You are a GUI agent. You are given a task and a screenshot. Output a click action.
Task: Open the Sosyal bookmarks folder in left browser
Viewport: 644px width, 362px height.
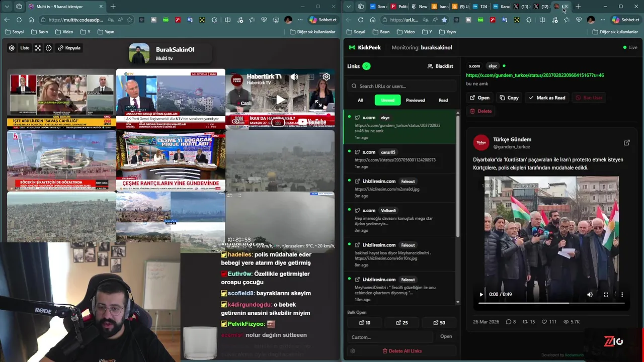[14, 32]
